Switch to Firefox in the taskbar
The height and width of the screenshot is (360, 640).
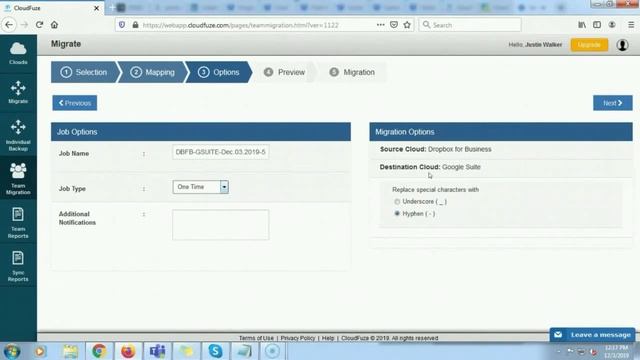[x=128, y=351]
